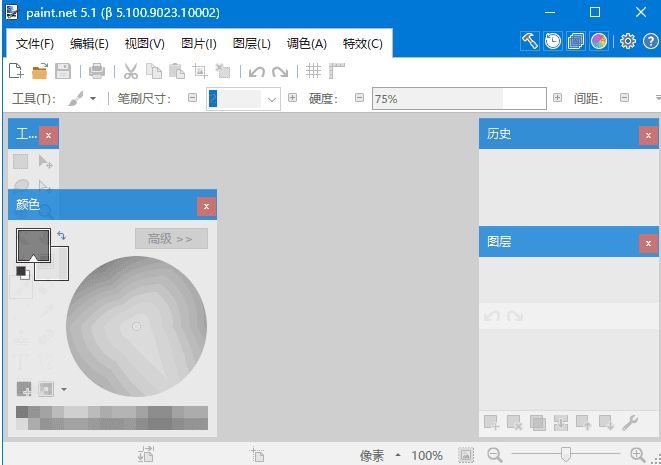Image resolution: width=661 pixels, height=465 pixels.
Task: Click the cut scissors icon
Action: pyautogui.click(x=131, y=71)
